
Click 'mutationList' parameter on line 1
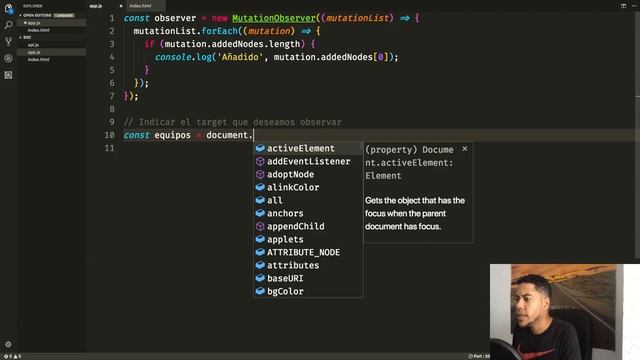[x=357, y=18]
